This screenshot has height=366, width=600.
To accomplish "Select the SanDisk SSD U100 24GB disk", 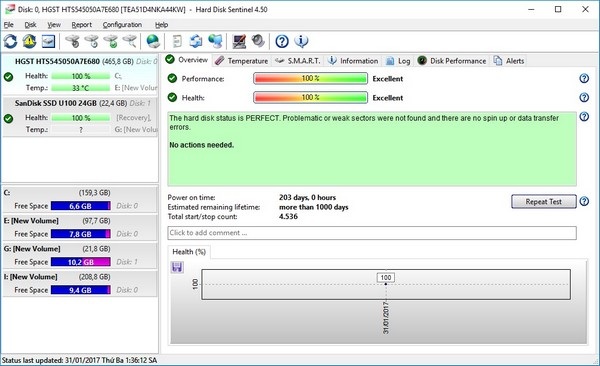I will tap(80, 117).
